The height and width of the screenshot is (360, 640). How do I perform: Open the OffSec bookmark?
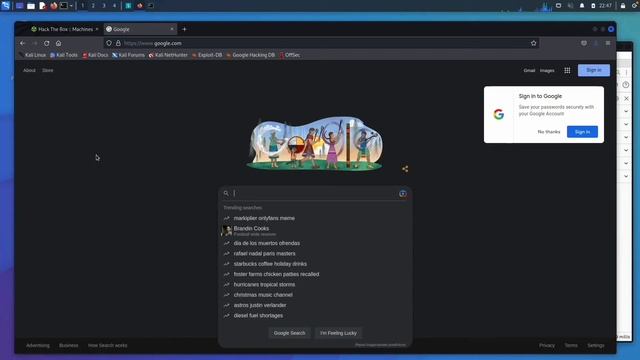[289, 55]
